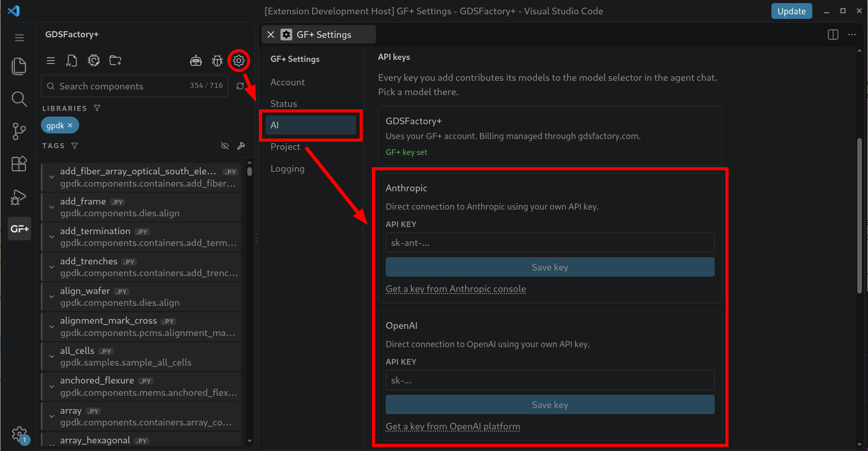Open the Run and Debug view
Image resolution: width=868 pixels, height=451 pixels.
19,197
